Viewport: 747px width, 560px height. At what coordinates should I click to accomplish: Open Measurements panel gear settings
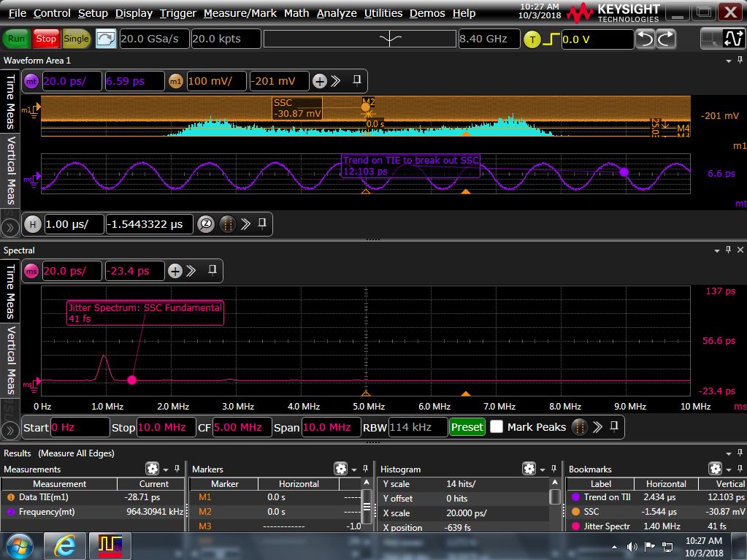[152, 469]
